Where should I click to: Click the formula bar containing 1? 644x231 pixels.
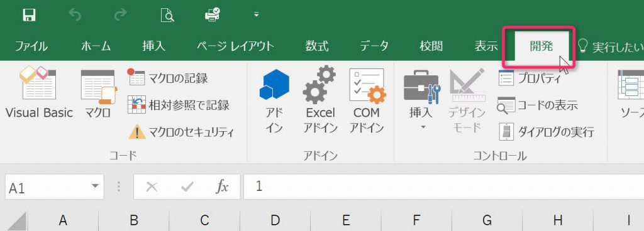[443, 187]
